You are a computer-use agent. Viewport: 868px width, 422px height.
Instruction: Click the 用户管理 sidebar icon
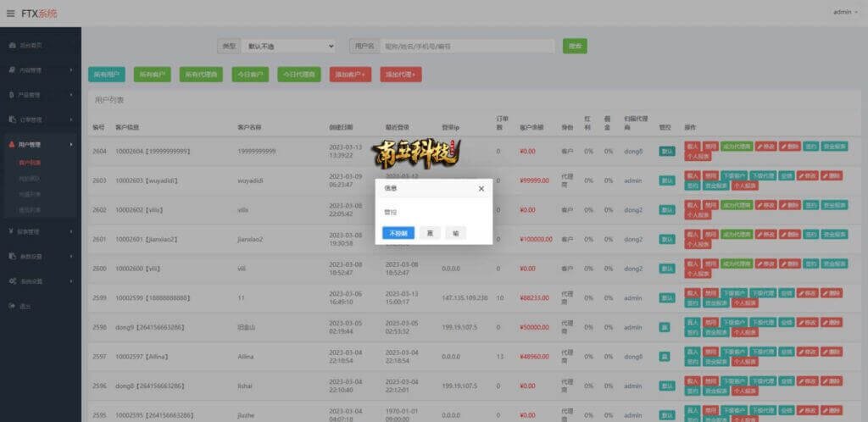11,145
